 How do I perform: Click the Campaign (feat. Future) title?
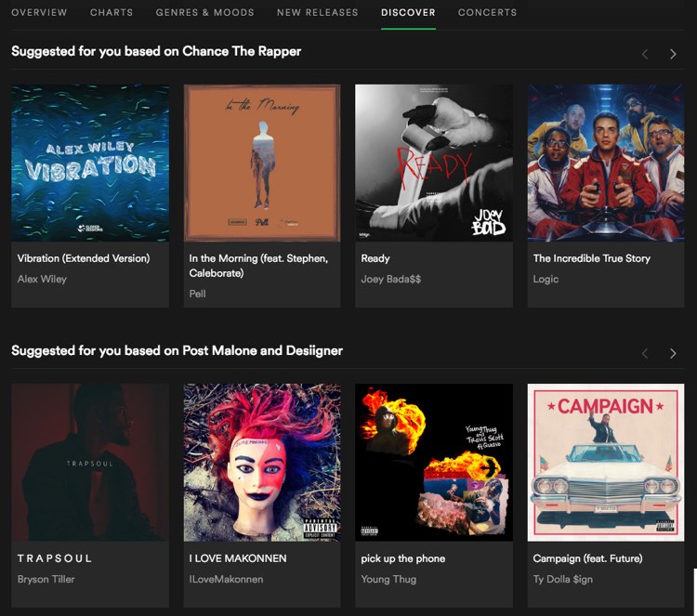587,558
